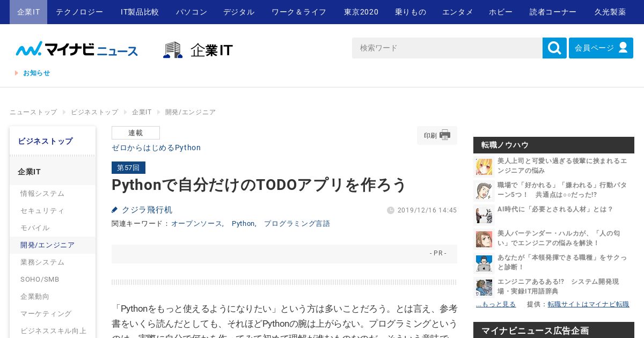The image size is (644, 338).
Task: Open SOHO/SMB sidebar category
Action: [53, 279]
